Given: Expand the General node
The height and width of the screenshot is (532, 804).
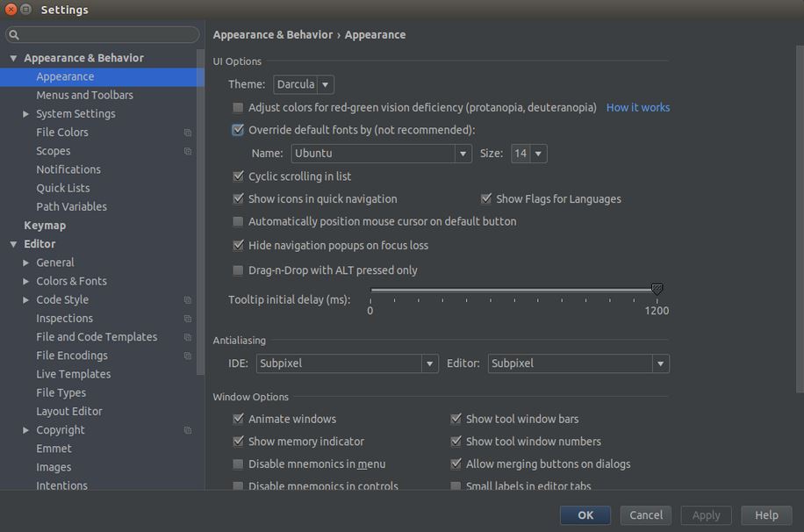Looking at the screenshot, I should tap(25, 262).
